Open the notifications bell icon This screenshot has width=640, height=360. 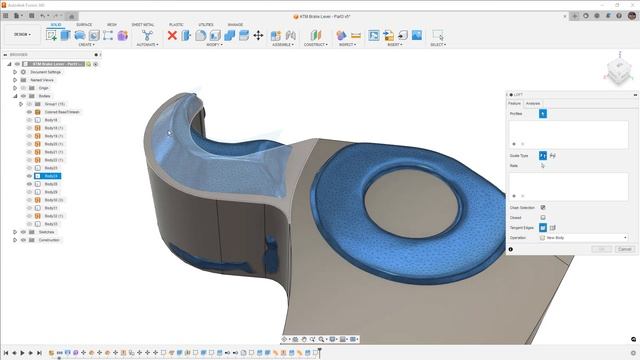click(608, 16)
